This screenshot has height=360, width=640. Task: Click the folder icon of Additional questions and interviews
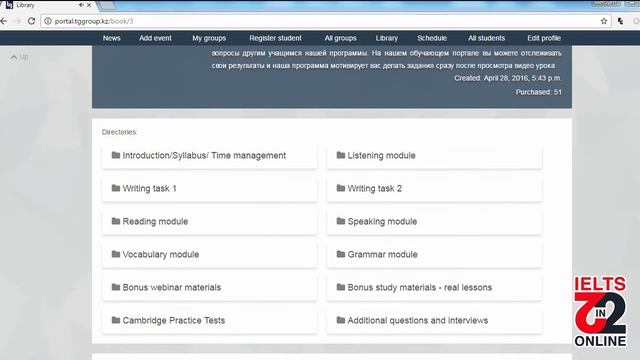point(341,320)
